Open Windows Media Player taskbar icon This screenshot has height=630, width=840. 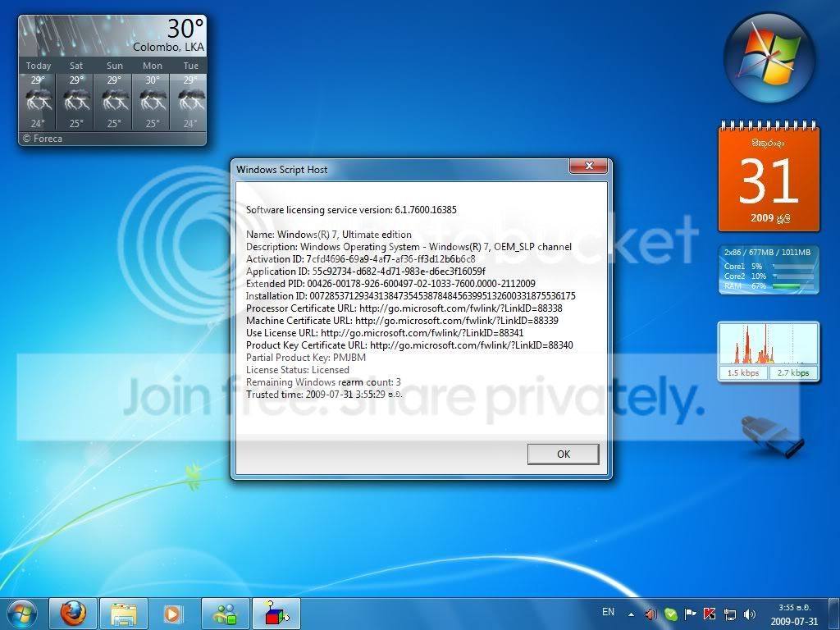(173, 614)
